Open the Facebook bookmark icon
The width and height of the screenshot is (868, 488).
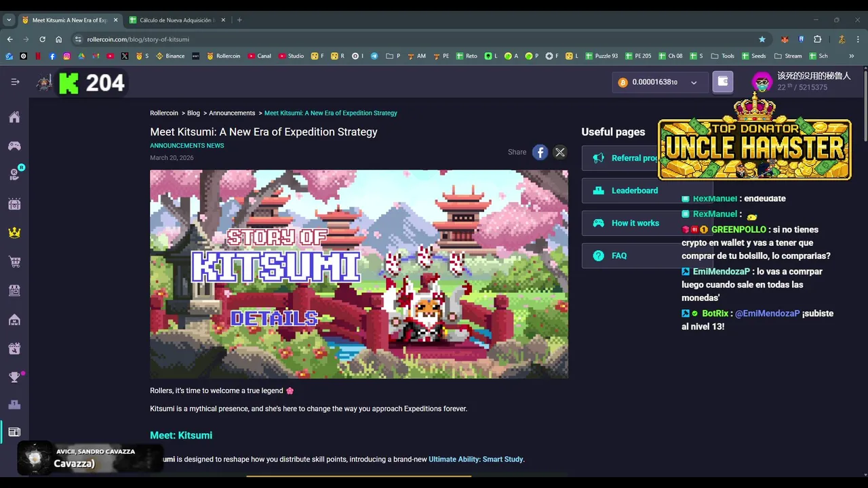click(52, 56)
